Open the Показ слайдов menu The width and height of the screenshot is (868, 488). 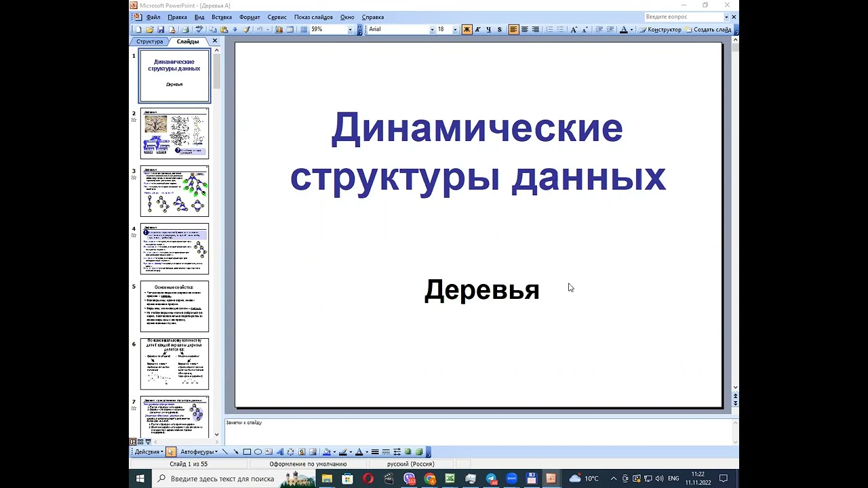(x=313, y=17)
